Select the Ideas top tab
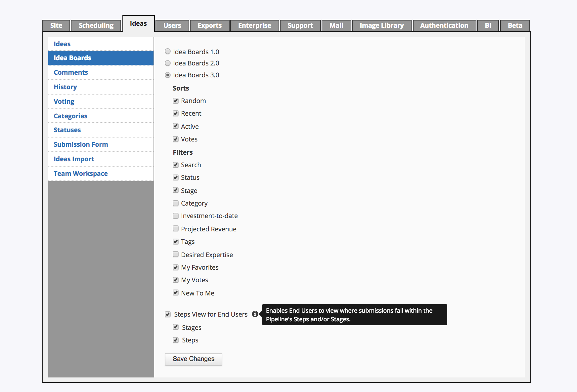The image size is (577, 392). (138, 23)
